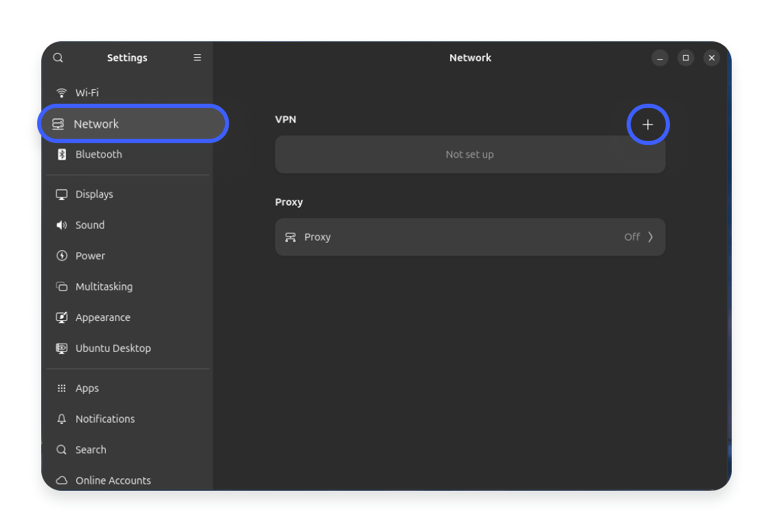Select the Appearance paintbrush icon
The width and height of the screenshot is (773, 532).
[x=61, y=317]
